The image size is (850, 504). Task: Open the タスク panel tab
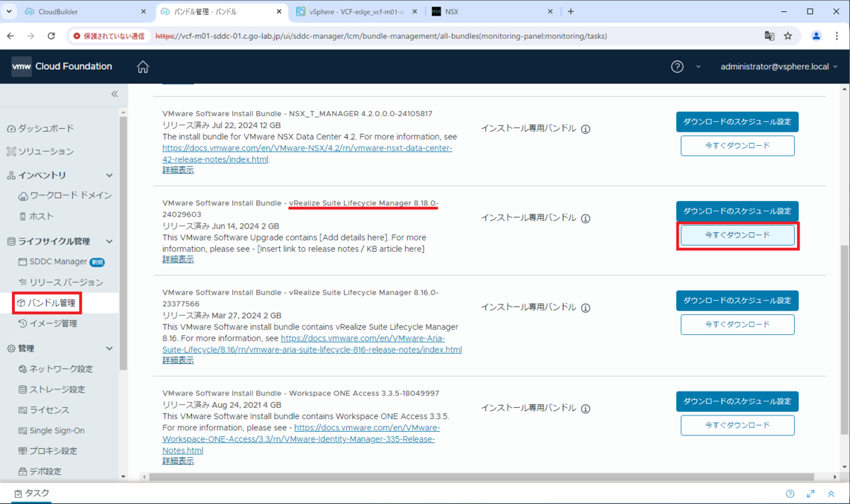(31, 493)
